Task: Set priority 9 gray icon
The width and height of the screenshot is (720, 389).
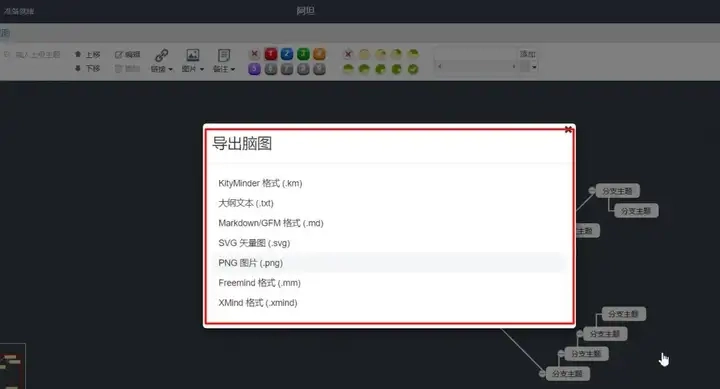Action: coord(319,69)
